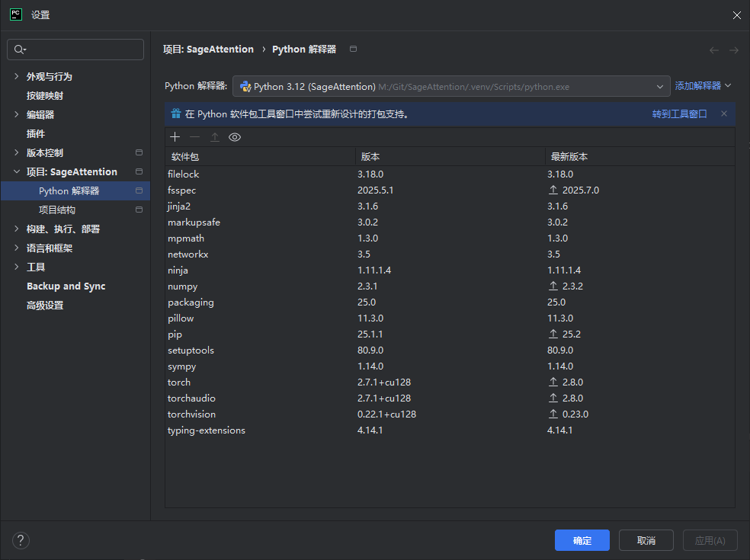Expand the 版本控制 section
Screen dimensions: 750x560
(x=17, y=152)
